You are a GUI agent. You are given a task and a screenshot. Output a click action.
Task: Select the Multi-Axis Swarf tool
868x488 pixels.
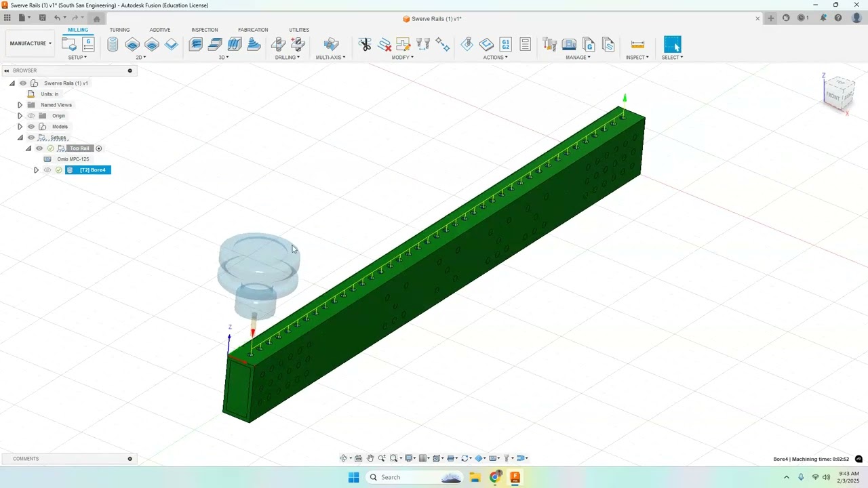click(331, 45)
